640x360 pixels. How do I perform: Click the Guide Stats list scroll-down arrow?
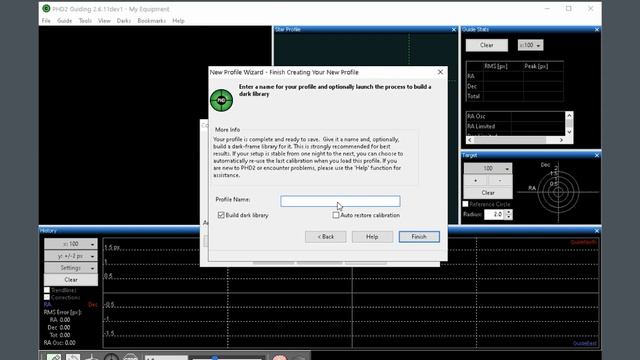pos(569,132)
